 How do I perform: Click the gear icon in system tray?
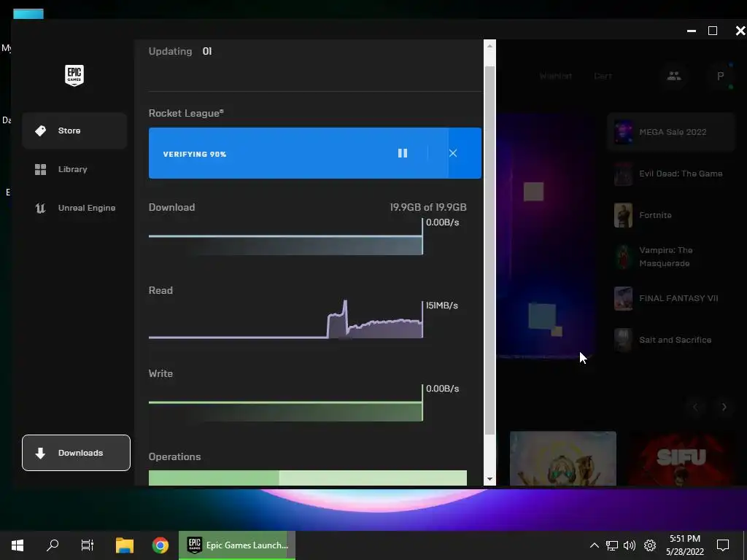click(x=650, y=545)
